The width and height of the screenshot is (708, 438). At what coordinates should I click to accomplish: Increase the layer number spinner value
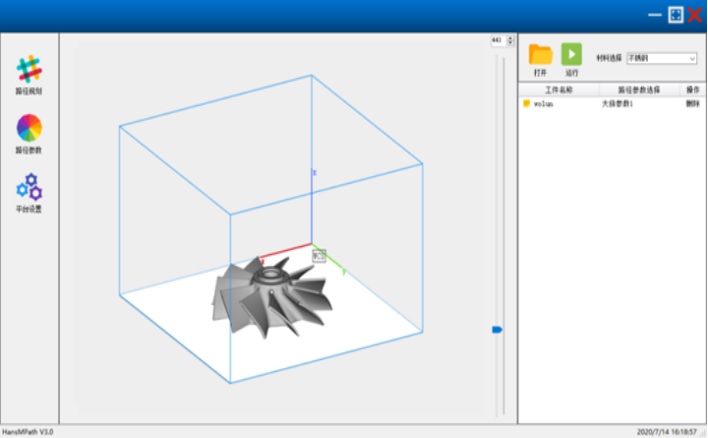tap(512, 38)
